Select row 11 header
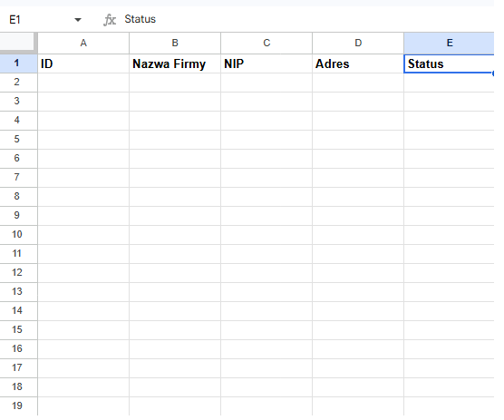Screen dimensions: 504x420 (18, 254)
